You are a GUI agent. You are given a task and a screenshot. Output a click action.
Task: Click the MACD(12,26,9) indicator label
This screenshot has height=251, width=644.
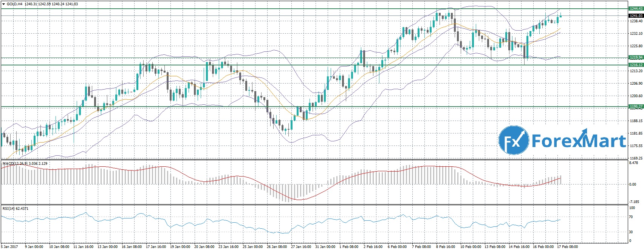point(15,174)
